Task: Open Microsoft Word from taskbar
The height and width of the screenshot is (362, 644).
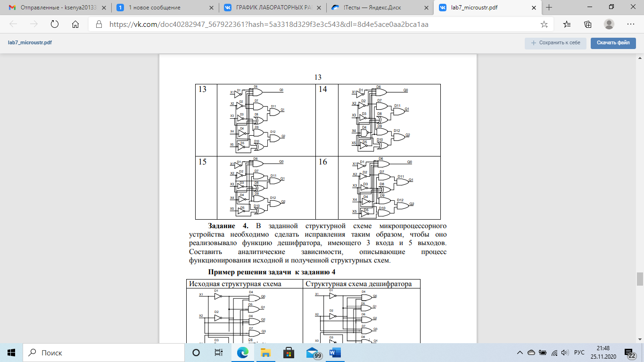Action: pyautogui.click(x=335, y=353)
